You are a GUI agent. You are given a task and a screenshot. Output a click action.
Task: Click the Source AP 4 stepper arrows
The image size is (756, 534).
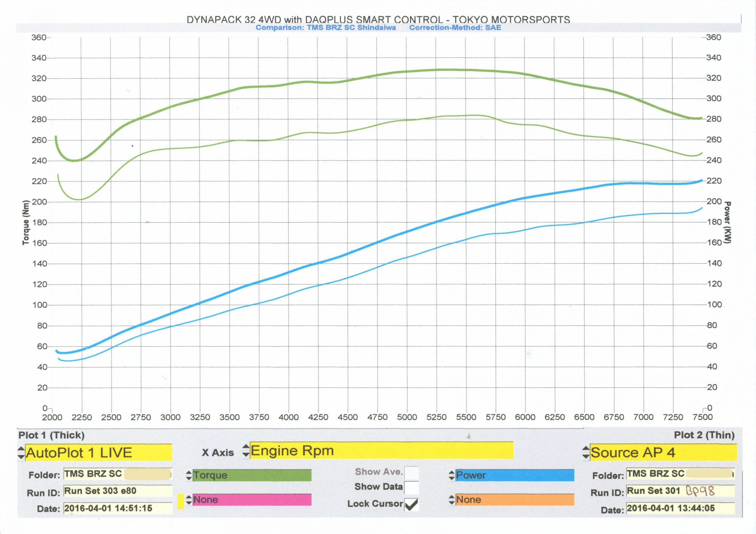pyautogui.click(x=586, y=452)
